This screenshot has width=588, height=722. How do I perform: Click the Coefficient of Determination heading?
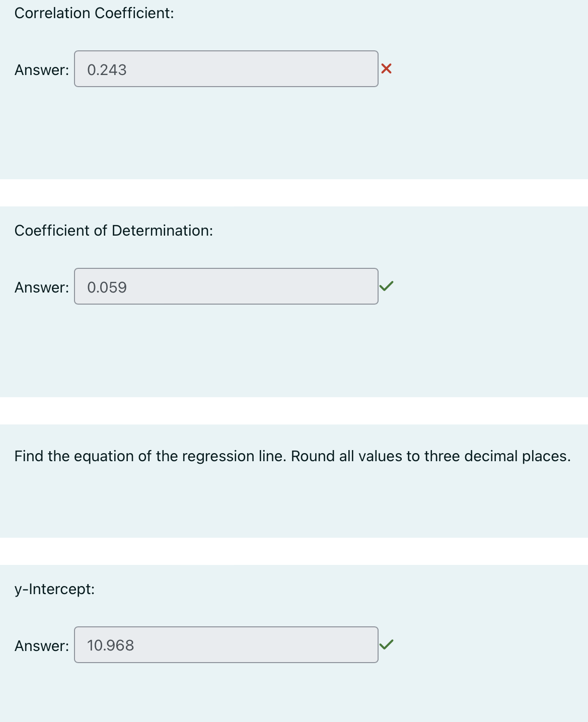click(114, 231)
